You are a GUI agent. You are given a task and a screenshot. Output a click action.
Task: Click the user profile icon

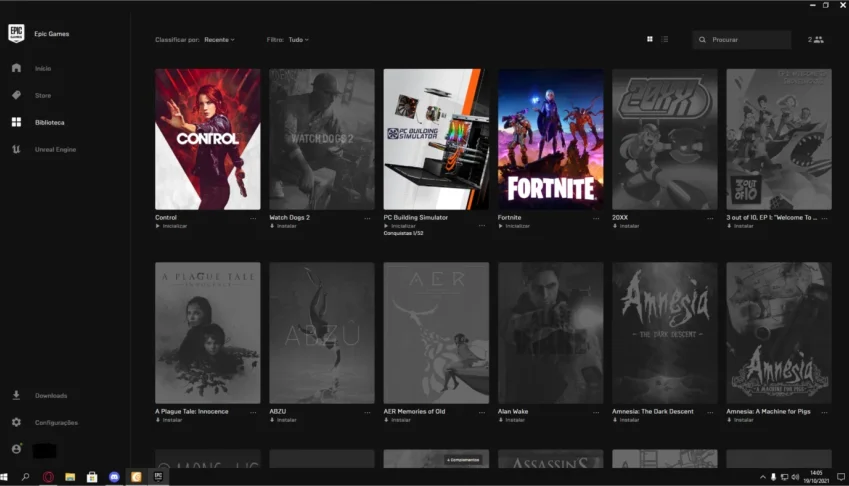click(x=16, y=449)
